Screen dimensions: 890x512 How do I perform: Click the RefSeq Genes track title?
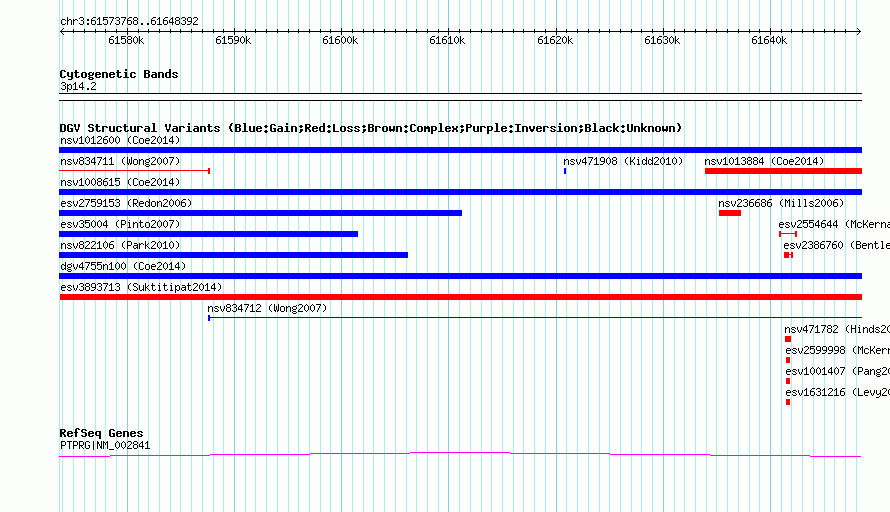101,433
